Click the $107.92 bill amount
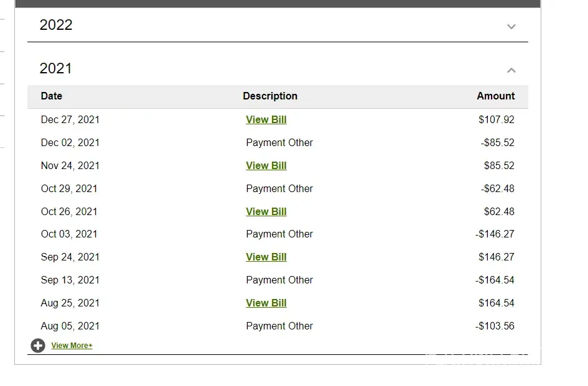Screen dimensions: 588x386 (497, 120)
